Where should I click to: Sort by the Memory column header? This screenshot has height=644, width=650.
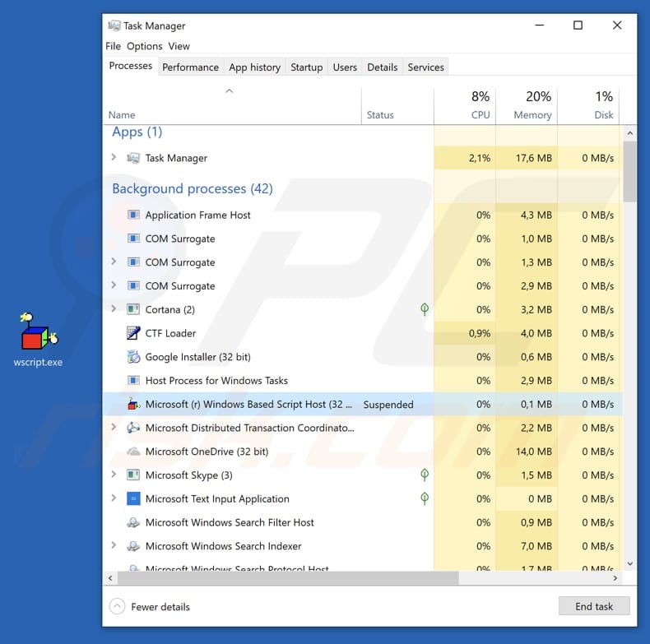(x=527, y=105)
